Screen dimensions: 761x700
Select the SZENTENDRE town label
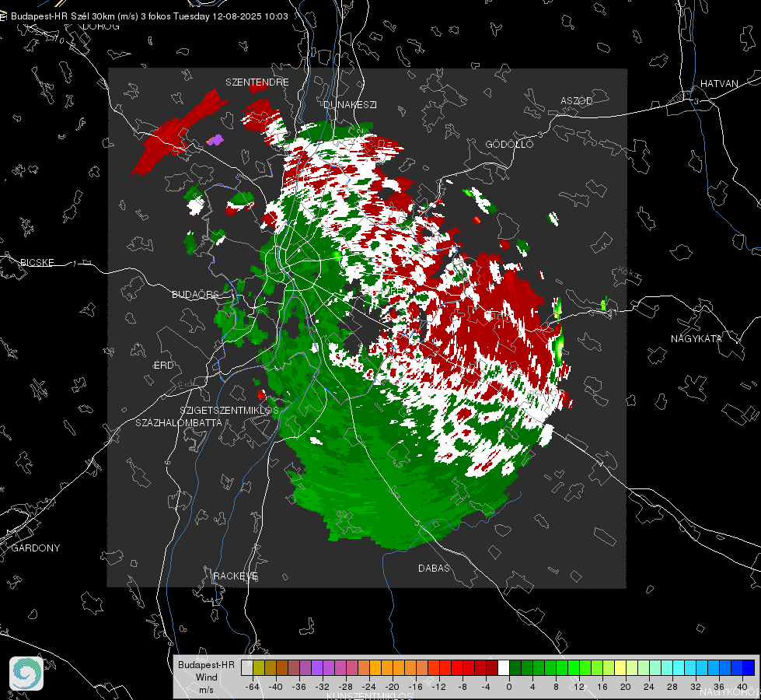(x=257, y=82)
